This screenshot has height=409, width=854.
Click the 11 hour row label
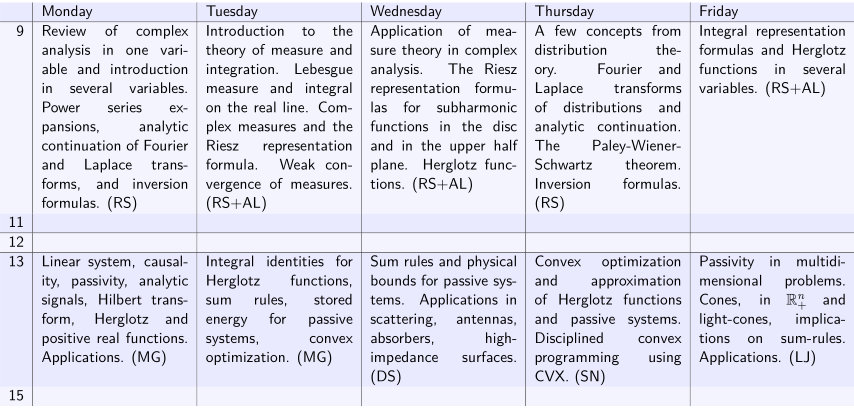[17, 222]
